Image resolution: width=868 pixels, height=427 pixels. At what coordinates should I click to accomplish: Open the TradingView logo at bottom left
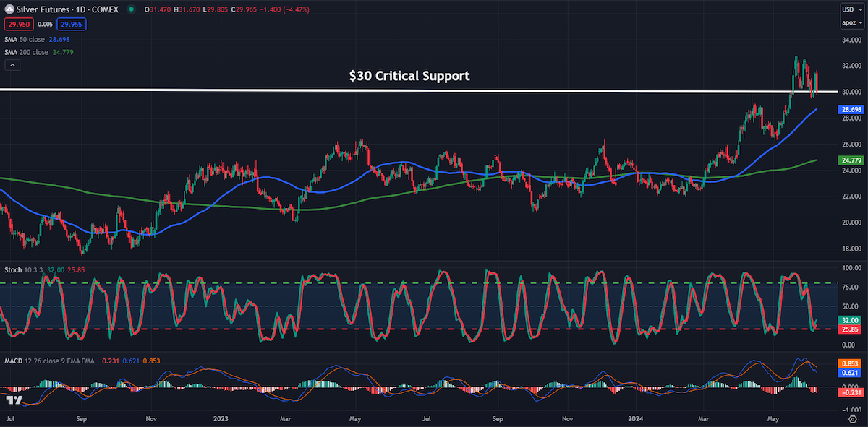tap(12, 400)
